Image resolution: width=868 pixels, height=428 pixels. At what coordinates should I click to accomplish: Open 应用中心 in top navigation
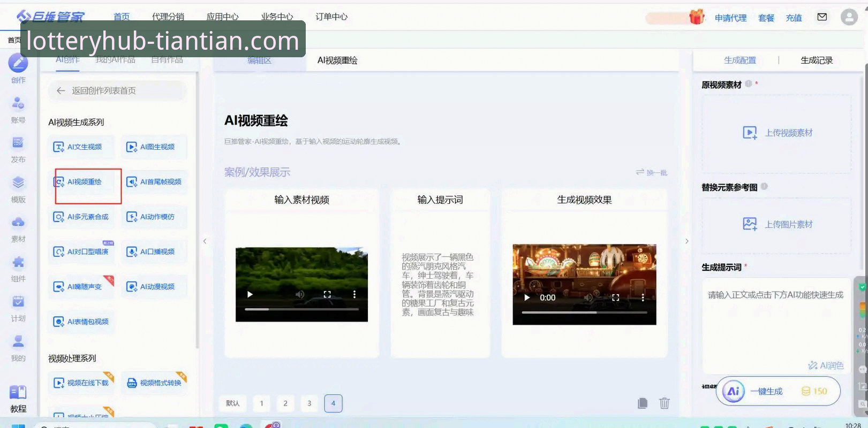(x=222, y=17)
